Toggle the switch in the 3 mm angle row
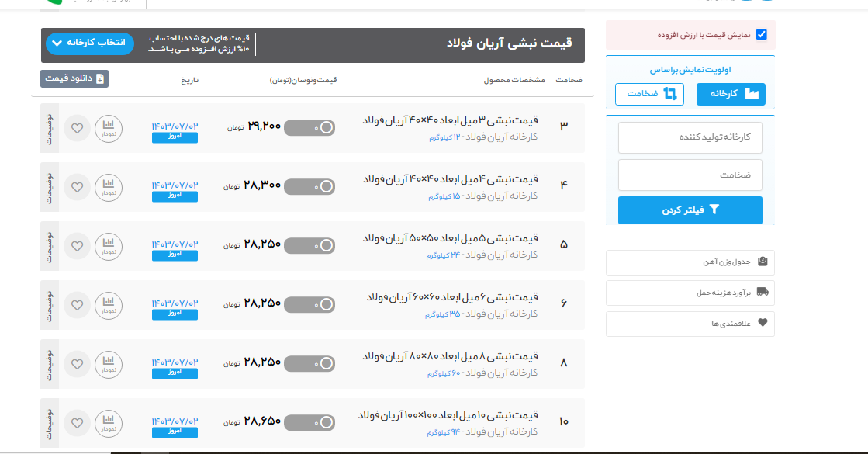Image resolution: width=868 pixels, height=454 pixels. (x=310, y=128)
